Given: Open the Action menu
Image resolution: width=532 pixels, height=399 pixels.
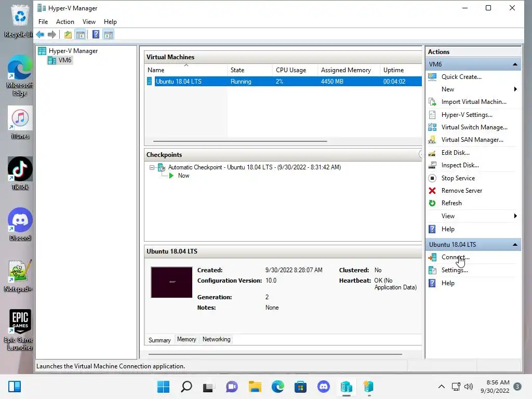Looking at the screenshot, I should point(65,22).
